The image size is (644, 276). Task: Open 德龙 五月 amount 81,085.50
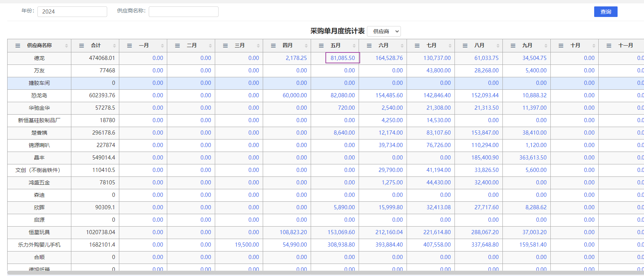pyautogui.click(x=343, y=58)
